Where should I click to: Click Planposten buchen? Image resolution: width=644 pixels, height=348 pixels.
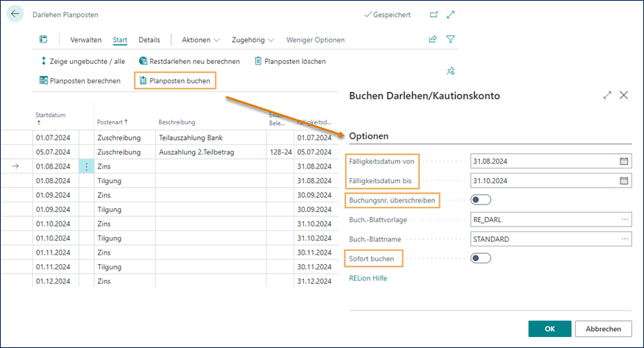[175, 81]
